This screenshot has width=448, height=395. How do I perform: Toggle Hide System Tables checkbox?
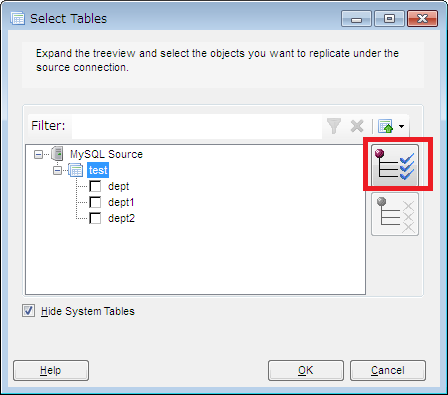[28, 311]
